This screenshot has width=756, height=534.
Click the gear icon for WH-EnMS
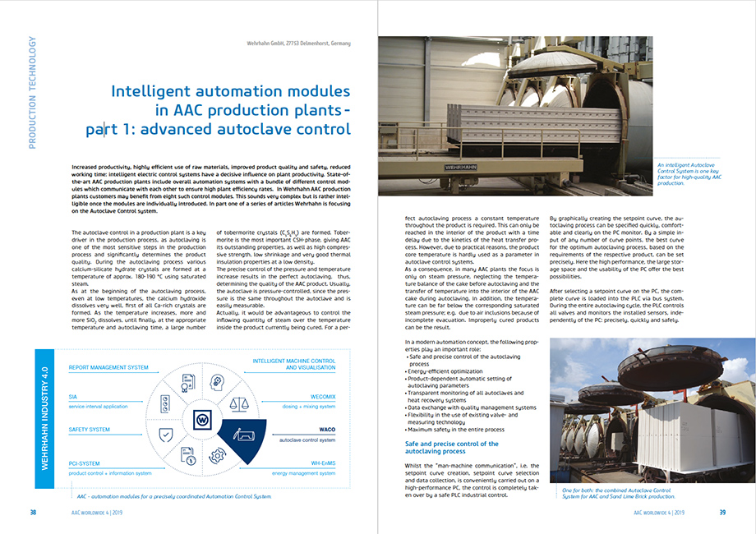coord(217,455)
